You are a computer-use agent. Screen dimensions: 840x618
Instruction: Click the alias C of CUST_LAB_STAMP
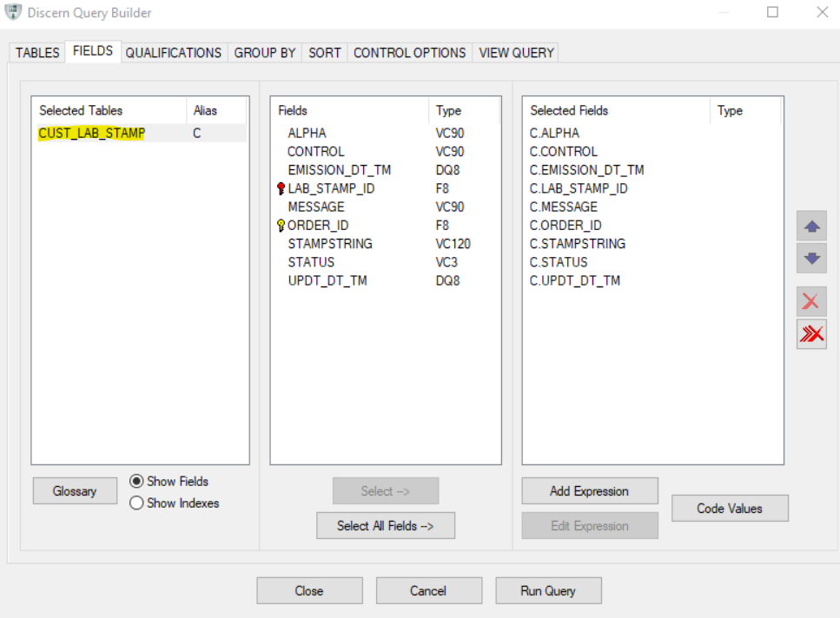point(197,133)
